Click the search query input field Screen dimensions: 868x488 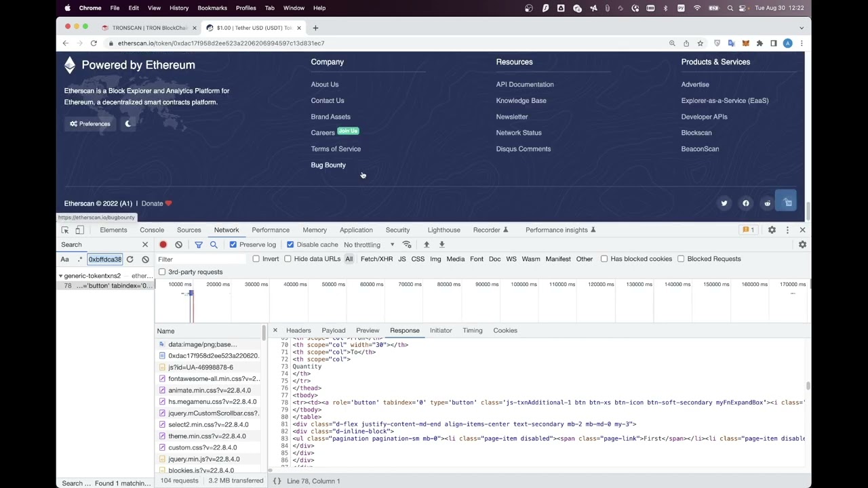[105, 259]
